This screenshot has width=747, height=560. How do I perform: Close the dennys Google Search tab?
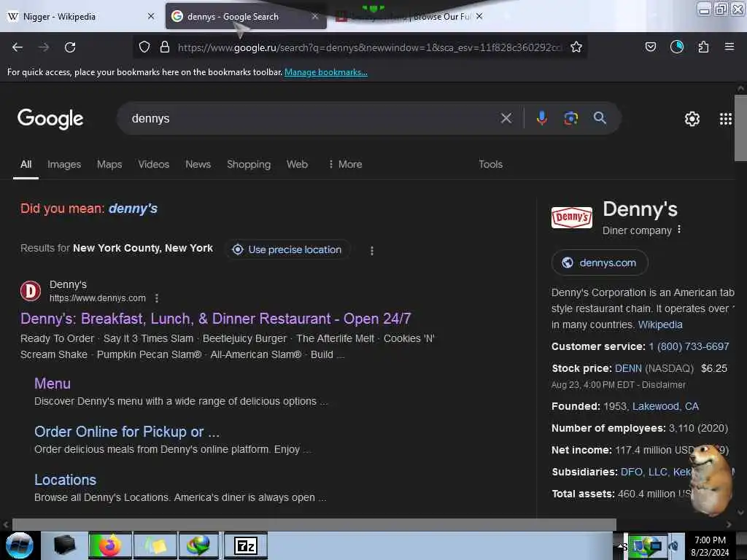pyautogui.click(x=315, y=17)
